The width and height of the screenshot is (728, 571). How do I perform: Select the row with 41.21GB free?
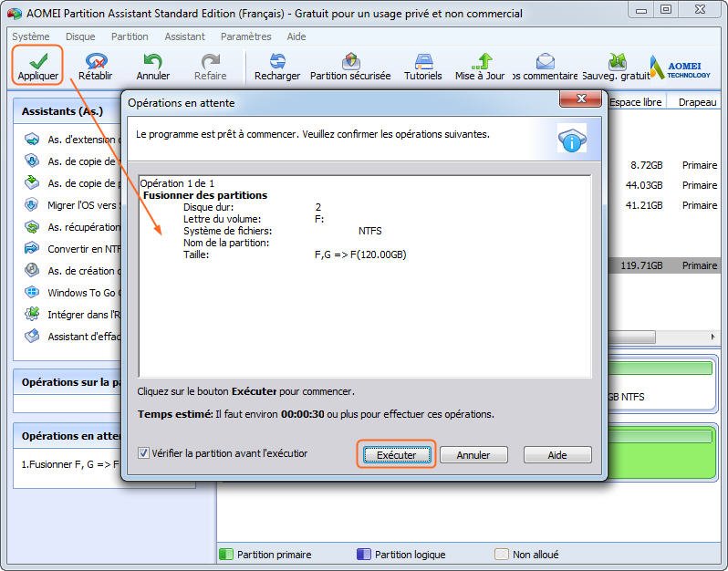(664, 205)
